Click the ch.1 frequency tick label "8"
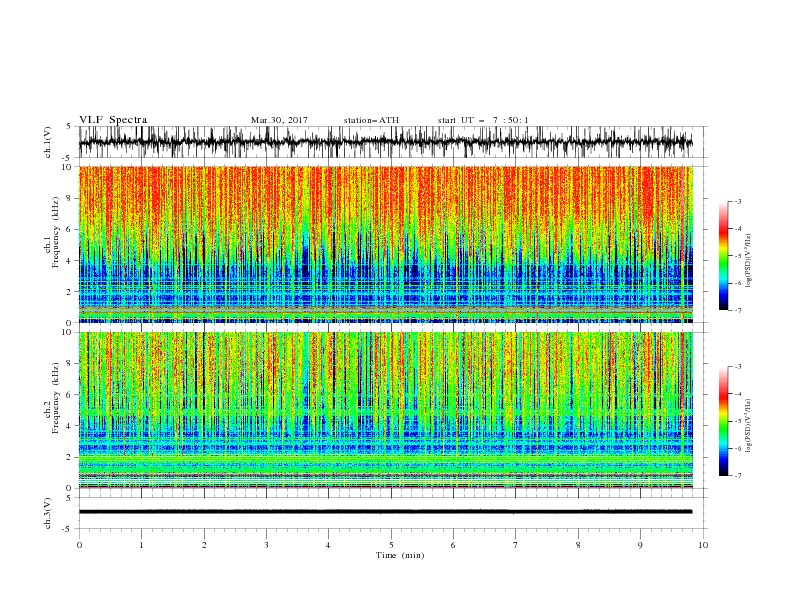This screenshot has width=792, height=612. (70, 198)
